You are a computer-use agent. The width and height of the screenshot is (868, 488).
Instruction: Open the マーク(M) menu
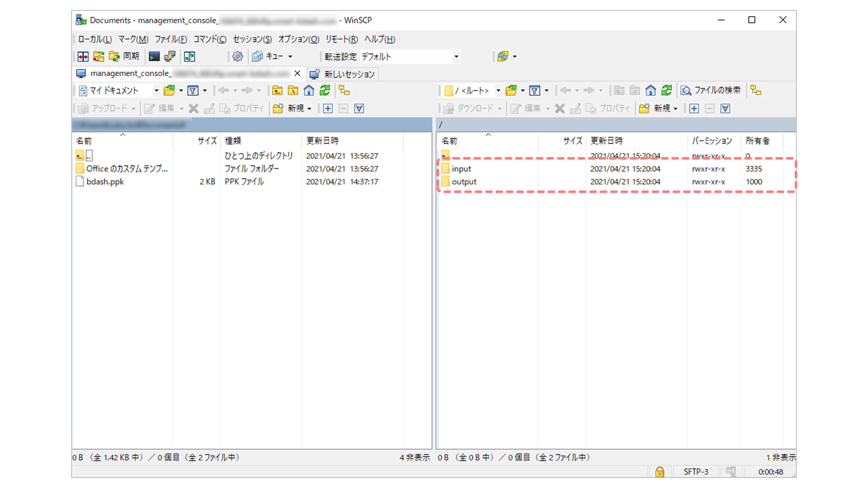click(133, 39)
